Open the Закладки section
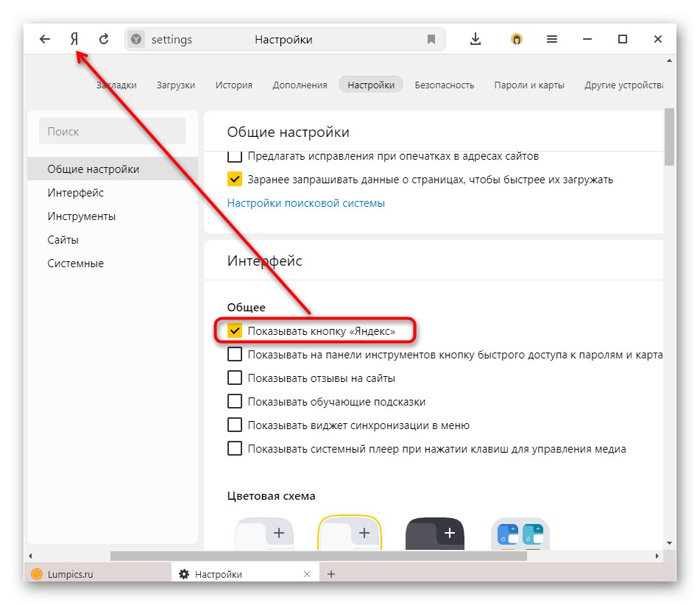The width and height of the screenshot is (700, 605). (x=116, y=85)
